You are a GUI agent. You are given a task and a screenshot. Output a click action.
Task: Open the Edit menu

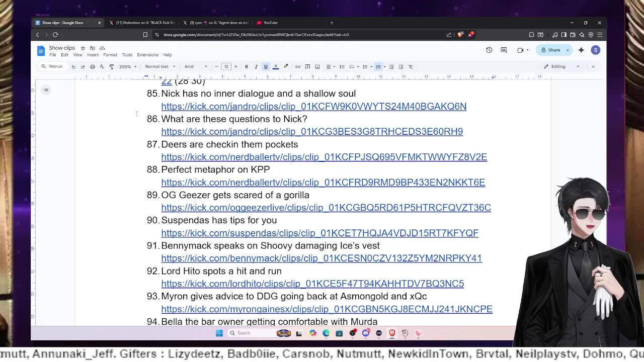[65, 55]
